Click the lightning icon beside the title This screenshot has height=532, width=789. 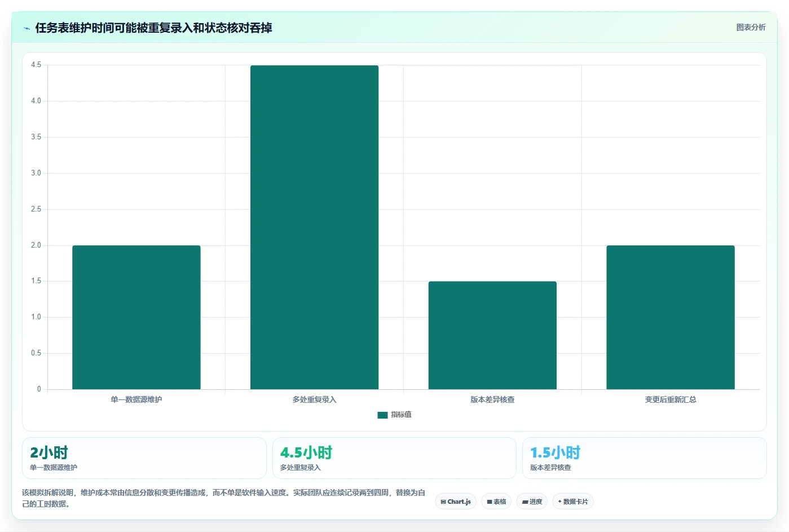coord(27,28)
